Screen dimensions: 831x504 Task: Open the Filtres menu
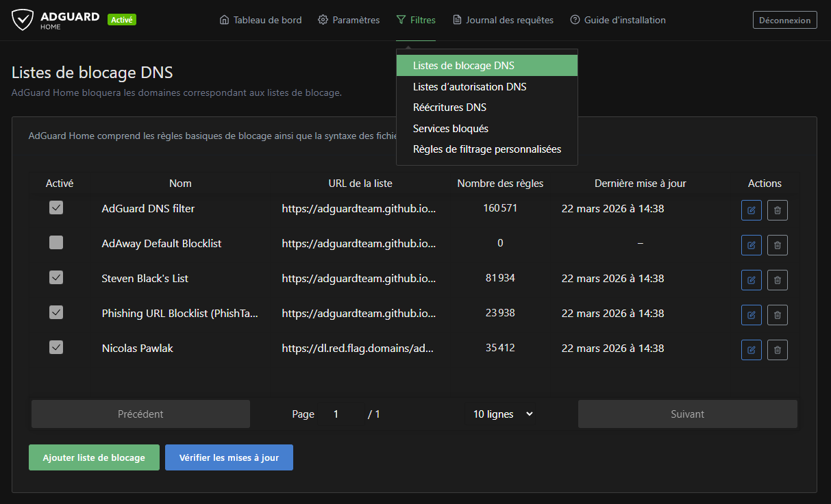(416, 20)
